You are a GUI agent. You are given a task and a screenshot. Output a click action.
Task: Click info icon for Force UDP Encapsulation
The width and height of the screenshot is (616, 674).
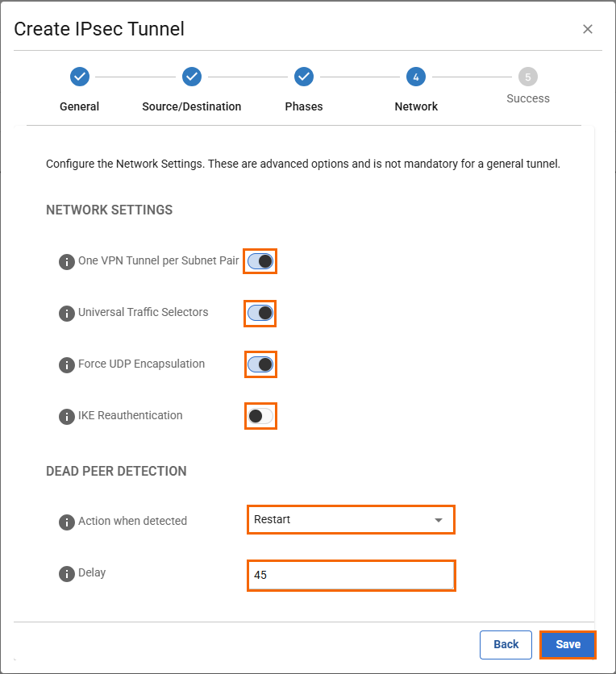(x=67, y=365)
